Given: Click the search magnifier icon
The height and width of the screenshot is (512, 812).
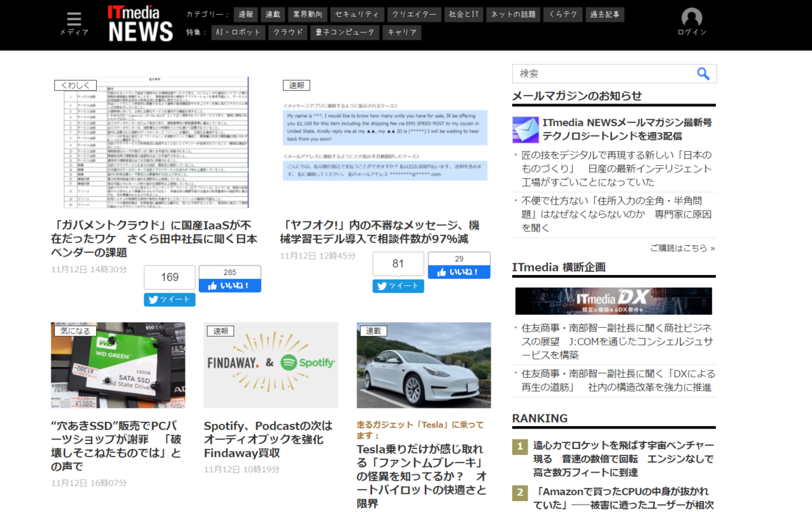Looking at the screenshot, I should [x=703, y=74].
